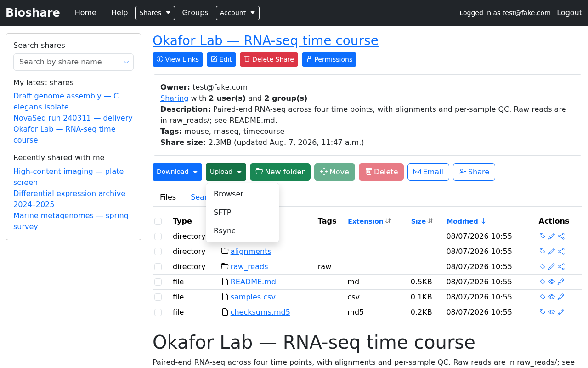The width and height of the screenshot is (588, 368).
Task: Choose SFTP from the Upload menu
Action: (243, 213)
